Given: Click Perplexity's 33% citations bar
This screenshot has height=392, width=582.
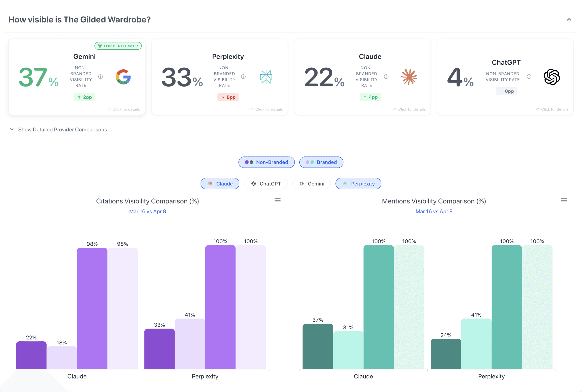Looking at the screenshot, I should pos(159,349).
